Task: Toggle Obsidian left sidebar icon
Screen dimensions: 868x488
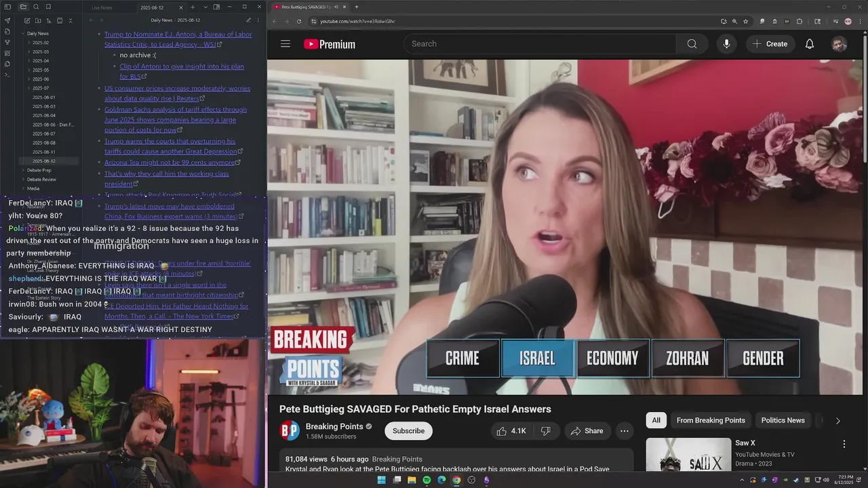Action: [x=7, y=7]
